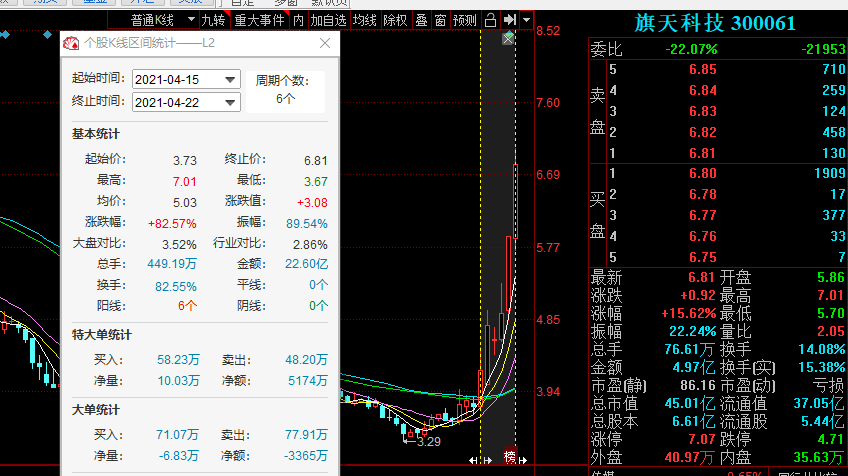Click the 窗 window toolbar button
848x476 pixels.
tap(440, 21)
